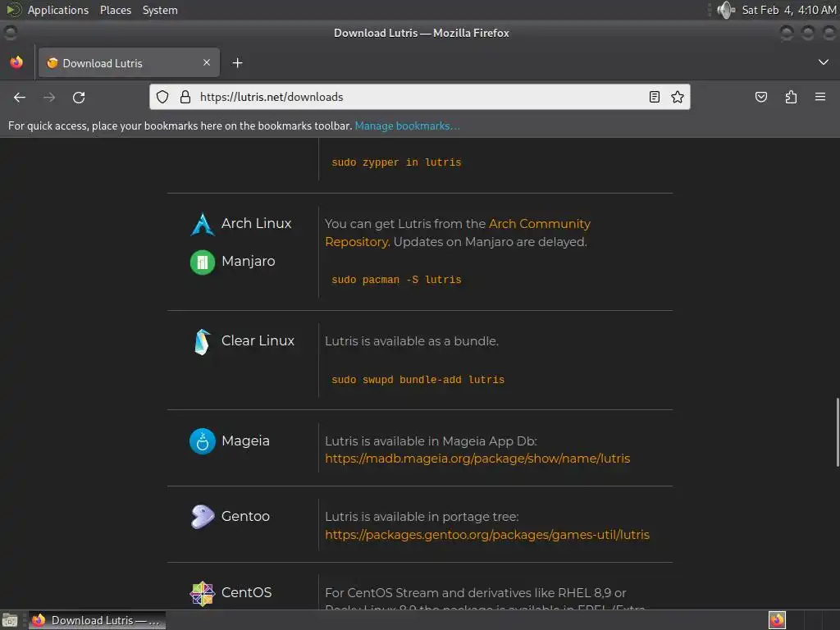Click the 'Mageia' heading text
Image resolution: width=840 pixels, height=630 pixels.
[245, 441]
